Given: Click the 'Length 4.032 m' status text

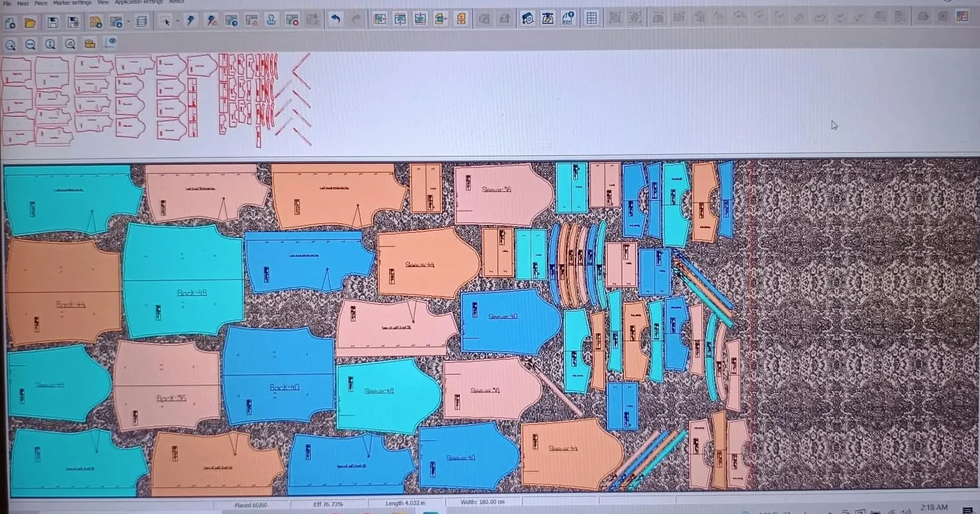Looking at the screenshot, I should tap(405, 503).
